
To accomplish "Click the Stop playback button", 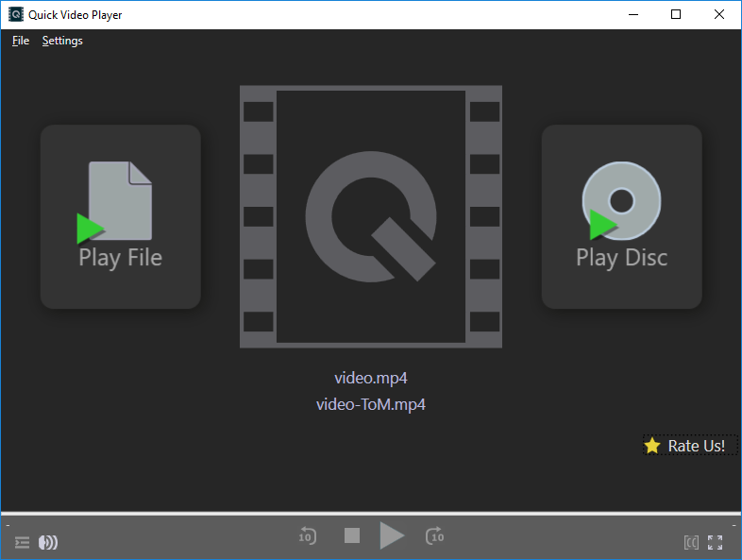I will [x=352, y=535].
